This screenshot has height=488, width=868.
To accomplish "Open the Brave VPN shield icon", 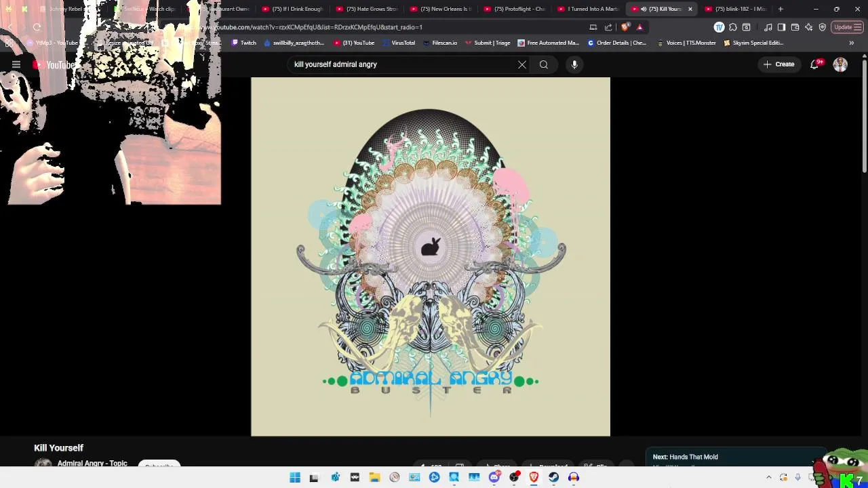I will (x=822, y=27).
